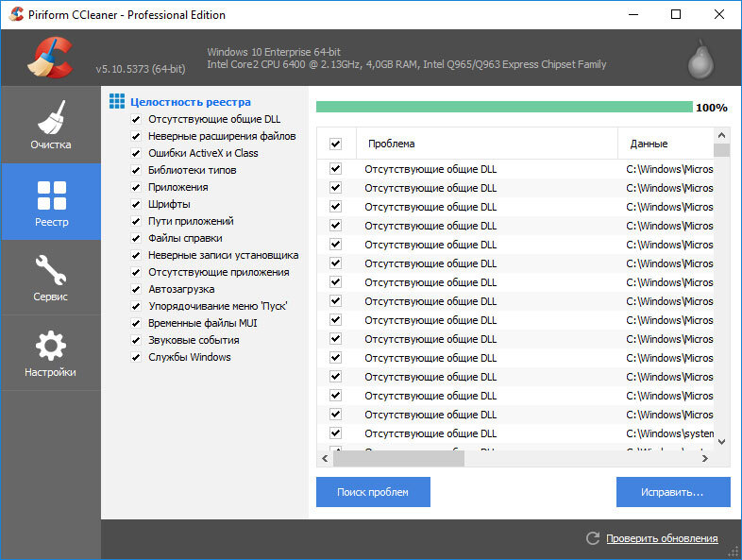Viewport: 742px width, 560px height.
Task: Click the horizontal scrollbar thumb
Action: tap(399, 458)
